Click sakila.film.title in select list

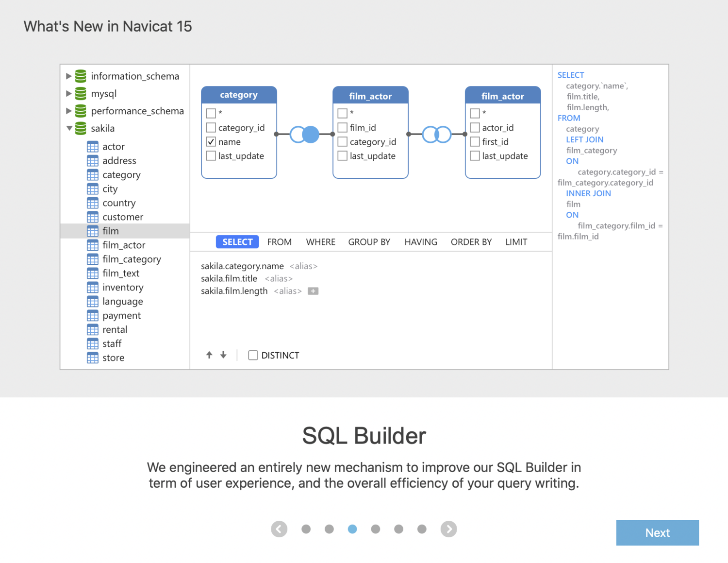(x=229, y=278)
